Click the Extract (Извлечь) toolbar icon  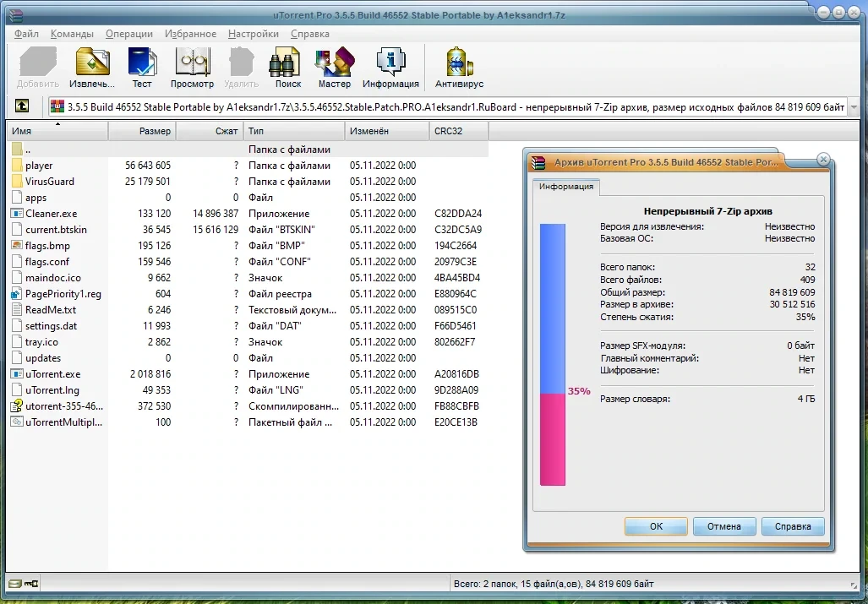pyautogui.click(x=92, y=62)
